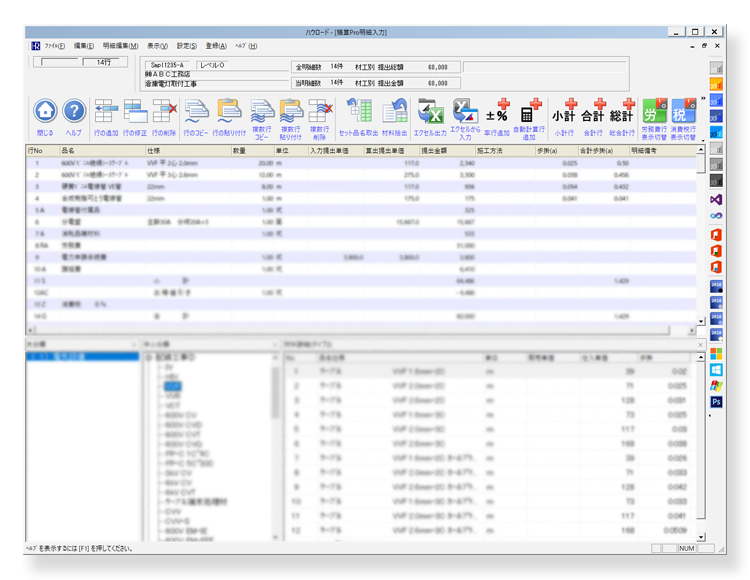
Task: Click the 行の削除 (delete row) icon
Action: click(164, 111)
